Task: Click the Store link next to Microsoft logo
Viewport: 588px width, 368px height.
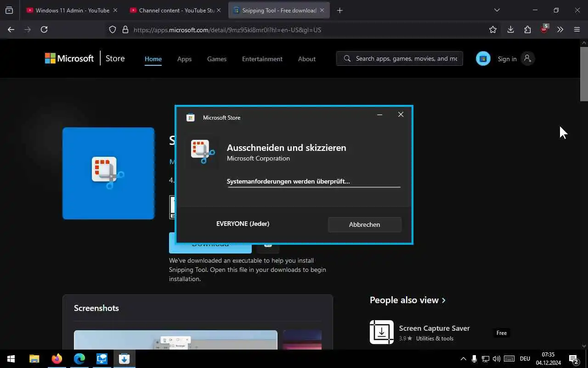Action: 115,58
